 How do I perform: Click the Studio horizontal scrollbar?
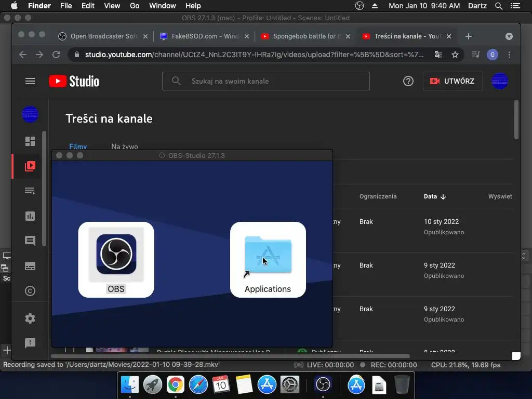point(230,356)
